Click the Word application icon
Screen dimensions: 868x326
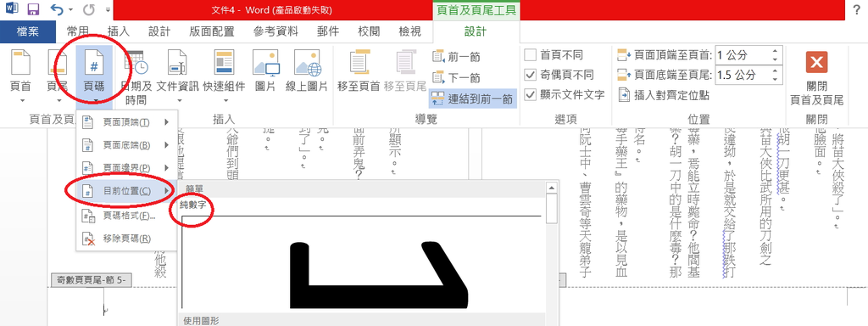click(11, 8)
